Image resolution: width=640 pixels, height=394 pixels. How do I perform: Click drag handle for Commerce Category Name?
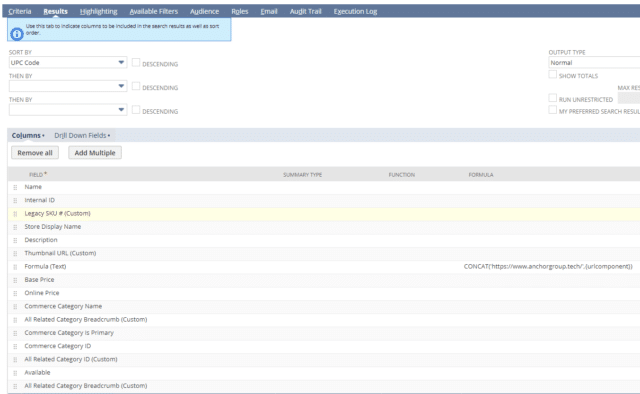[15, 307]
